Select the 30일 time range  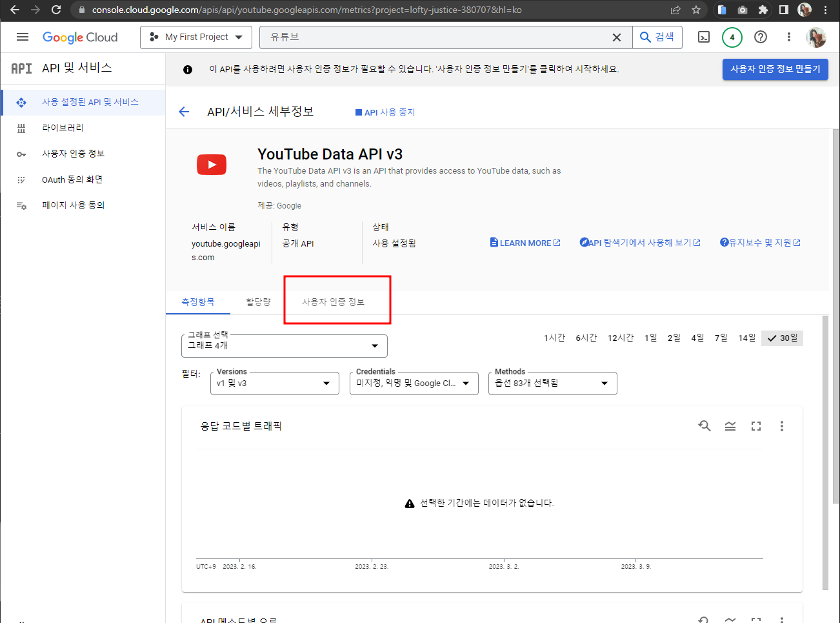[x=783, y=338]
